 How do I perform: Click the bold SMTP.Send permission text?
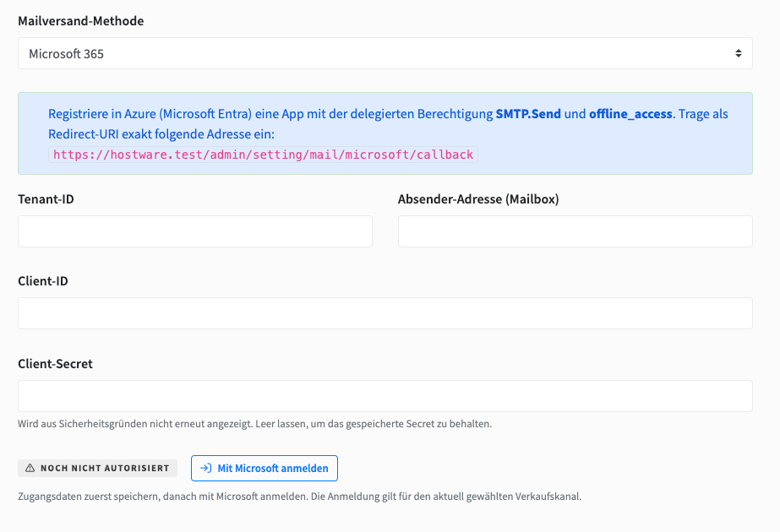528,114
